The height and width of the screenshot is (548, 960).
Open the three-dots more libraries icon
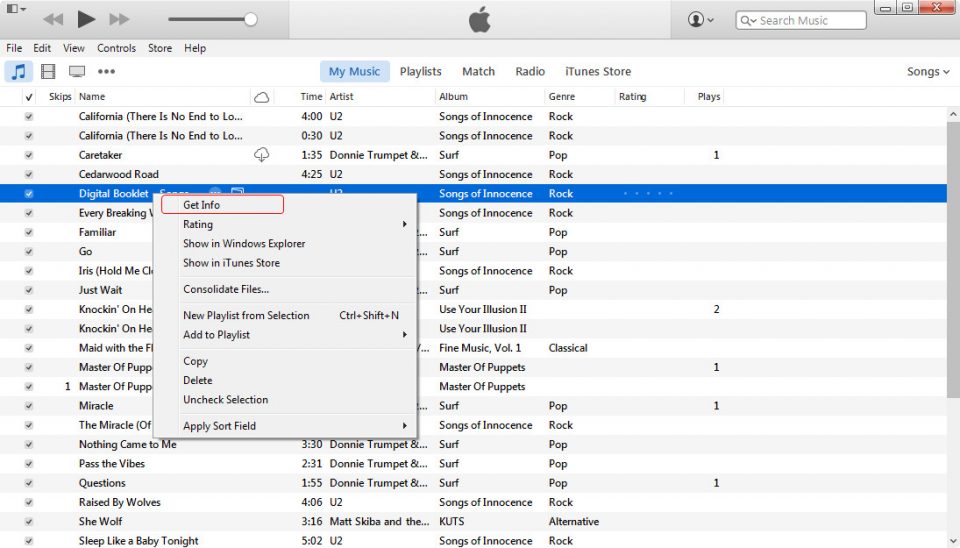(x=106, y=71)
